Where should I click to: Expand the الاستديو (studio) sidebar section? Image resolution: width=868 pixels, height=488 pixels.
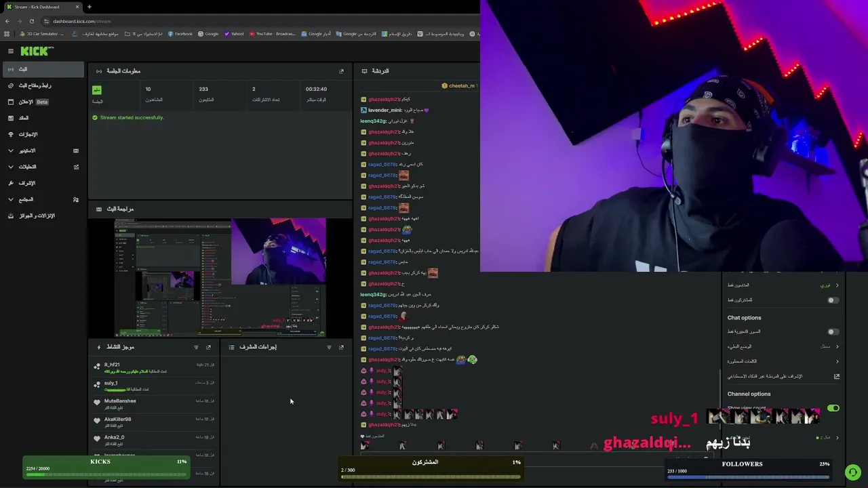coord(43,150)
